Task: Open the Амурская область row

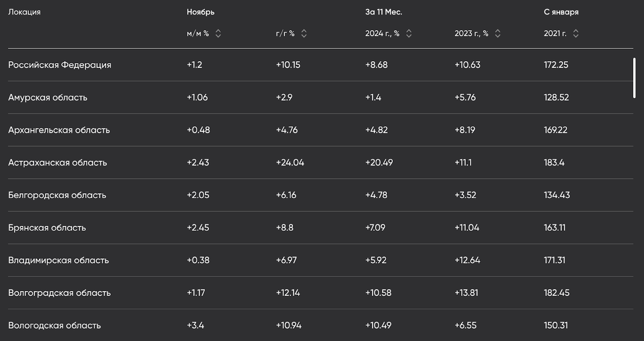Action: click(x=48, y=98)
